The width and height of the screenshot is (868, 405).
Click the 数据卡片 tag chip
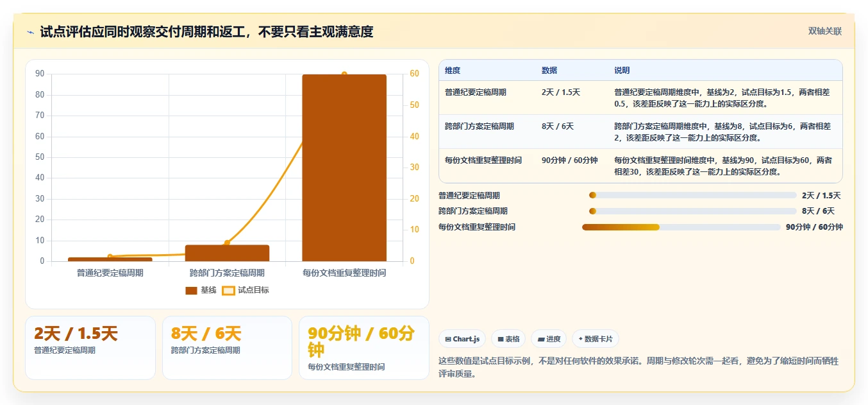tap(596, 339)
